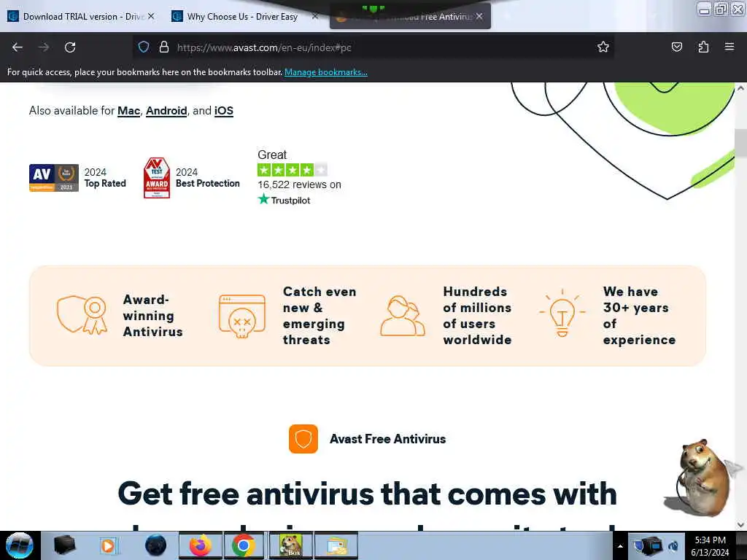Click the tracking protection shield icon
The width and height of the screenshot is (747, 560).
144,47
